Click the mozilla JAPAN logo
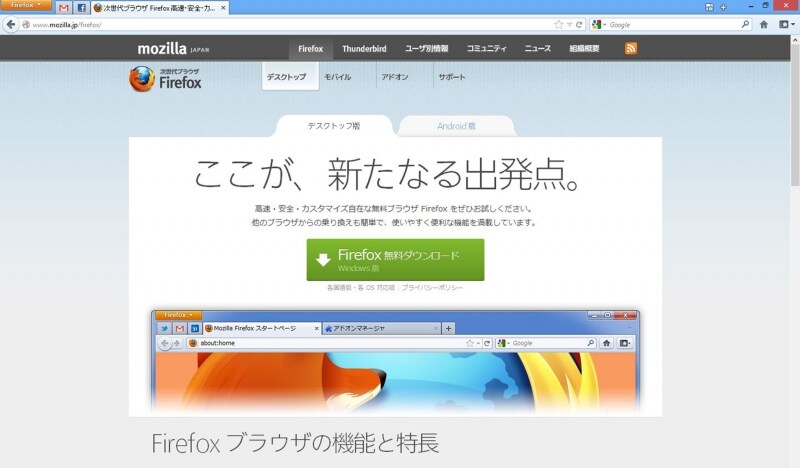The image size is (800, 468). (x=173, y=48)
